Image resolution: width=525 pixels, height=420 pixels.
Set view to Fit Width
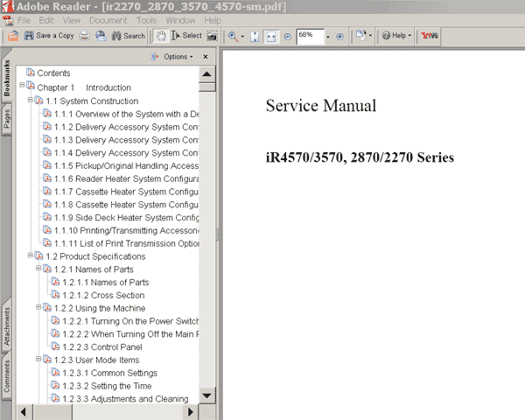click(271, 37)
